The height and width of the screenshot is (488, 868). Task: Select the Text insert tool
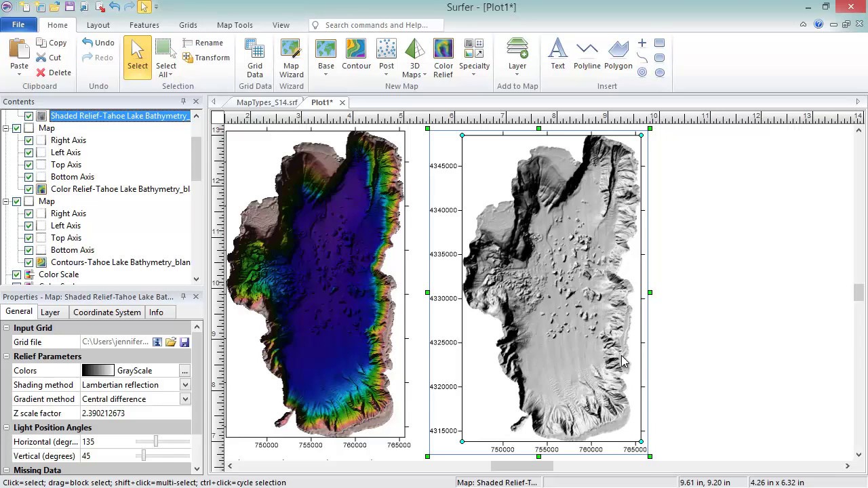(557, 54)
